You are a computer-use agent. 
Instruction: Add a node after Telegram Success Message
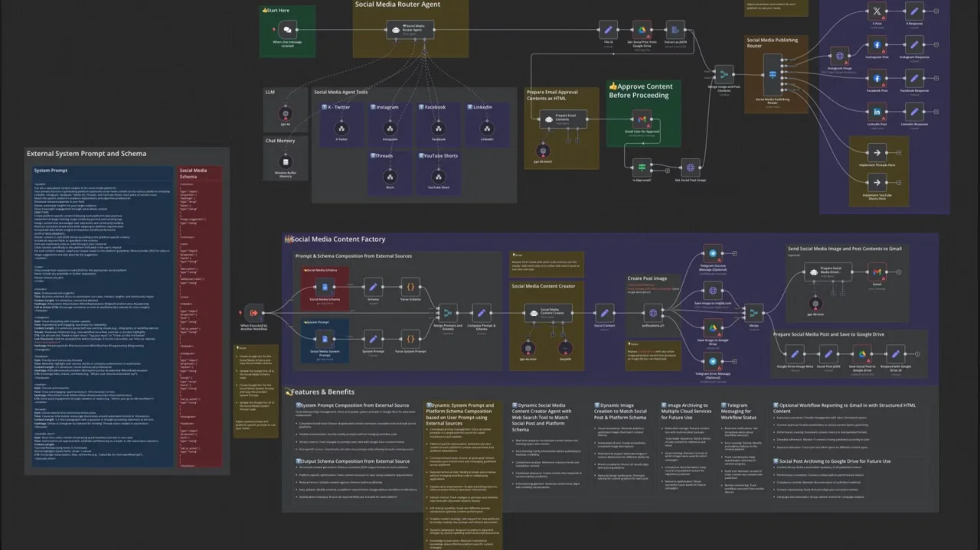pyautogui.click(x=734, y=253)
